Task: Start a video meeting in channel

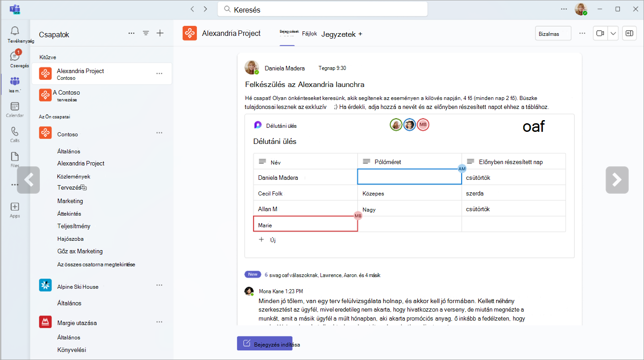Action: [x=600, y=33]
